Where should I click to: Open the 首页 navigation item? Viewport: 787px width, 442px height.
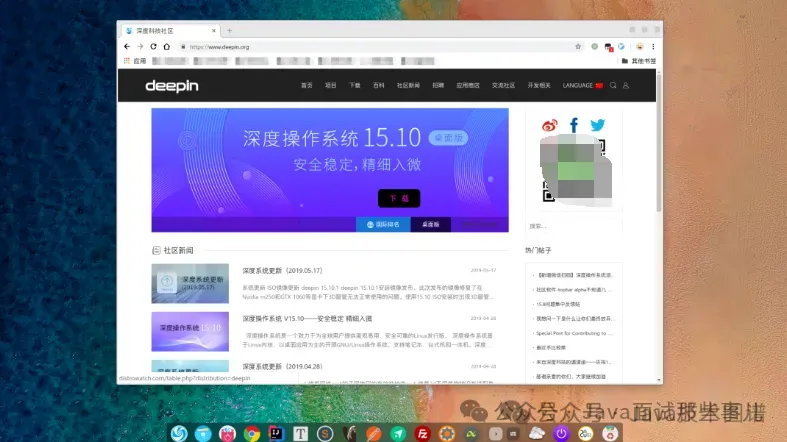[x=306, y=85]
